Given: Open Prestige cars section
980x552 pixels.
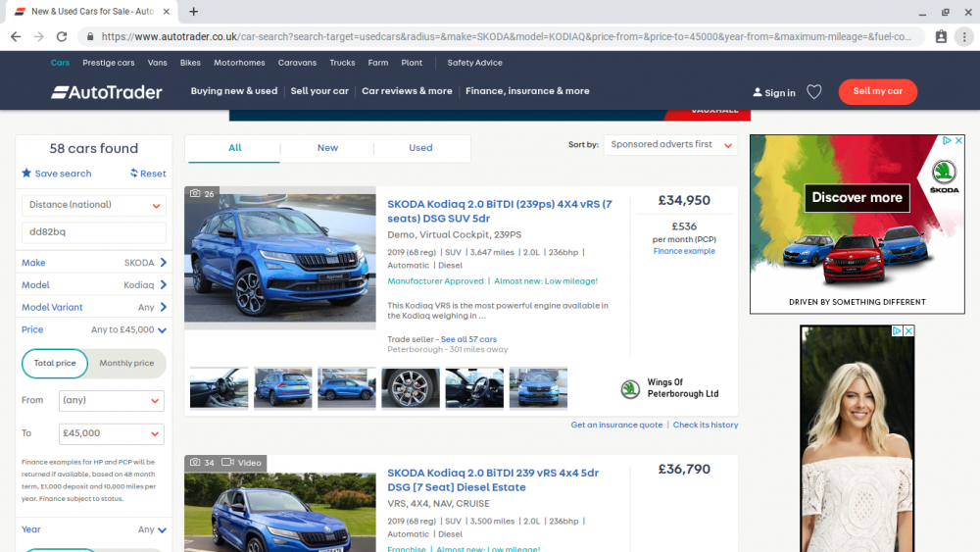Looking at the screenshot, I should pyautogui.click(x=108, y=63).
